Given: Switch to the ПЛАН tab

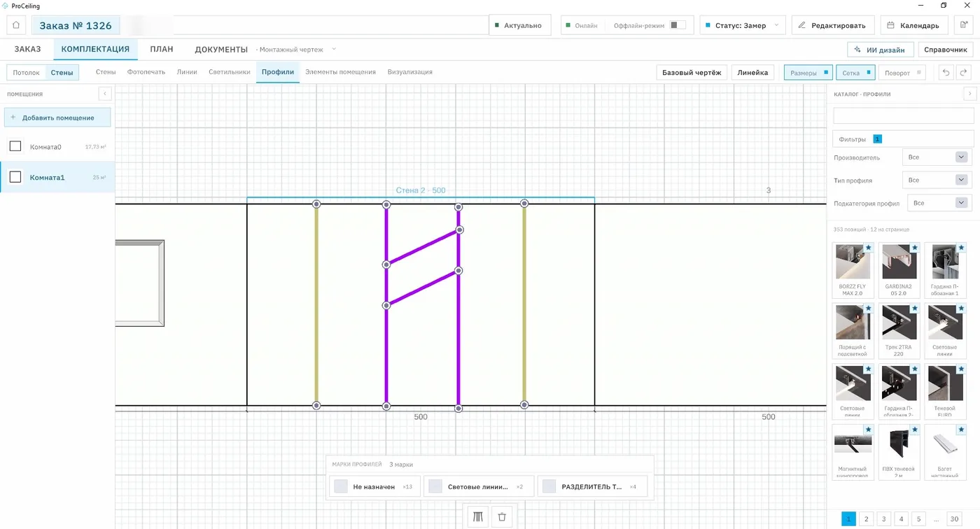Looking at the screenshot, I should (162, 49).
